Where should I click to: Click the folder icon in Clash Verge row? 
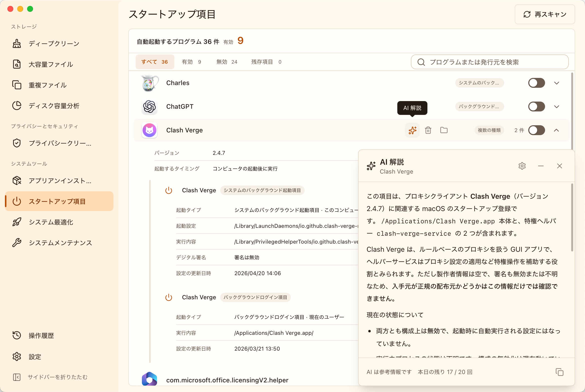(444, 130)
